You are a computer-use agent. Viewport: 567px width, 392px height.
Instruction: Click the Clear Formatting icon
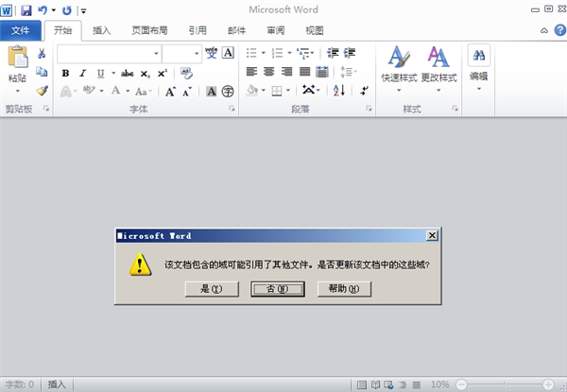tap(186, 74)
